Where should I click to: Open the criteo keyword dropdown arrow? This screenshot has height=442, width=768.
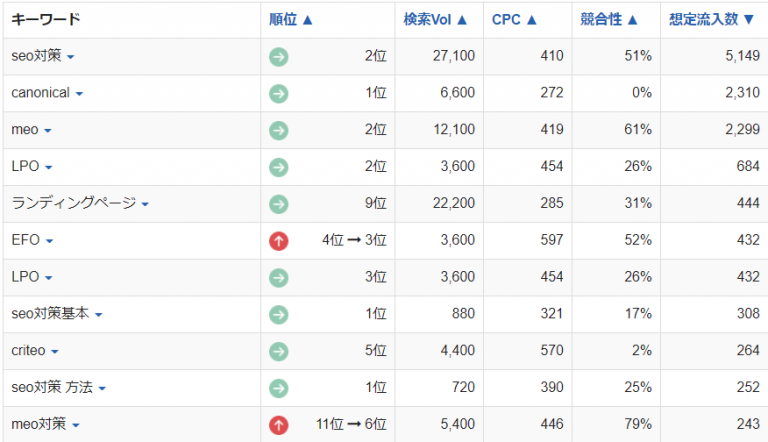pos(55,352)
